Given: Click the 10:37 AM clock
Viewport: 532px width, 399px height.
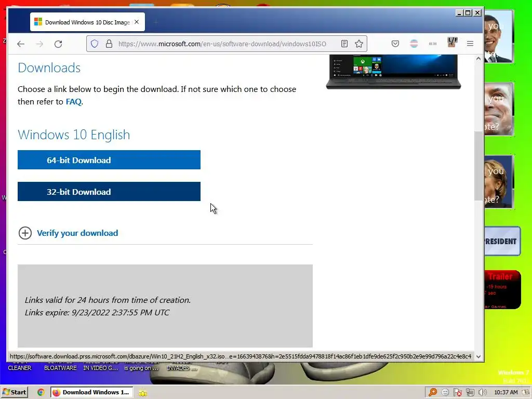Looking at the screenshot, I should [x=506, y=392].
